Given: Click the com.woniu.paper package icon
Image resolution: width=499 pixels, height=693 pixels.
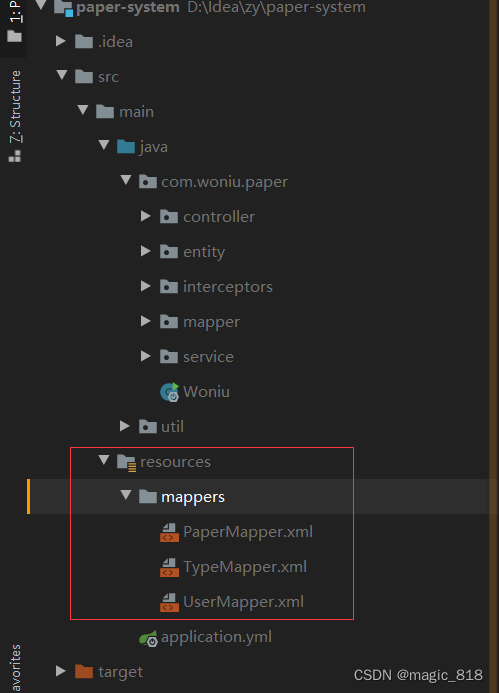Looking at the screenshot, I should point(148,181).
